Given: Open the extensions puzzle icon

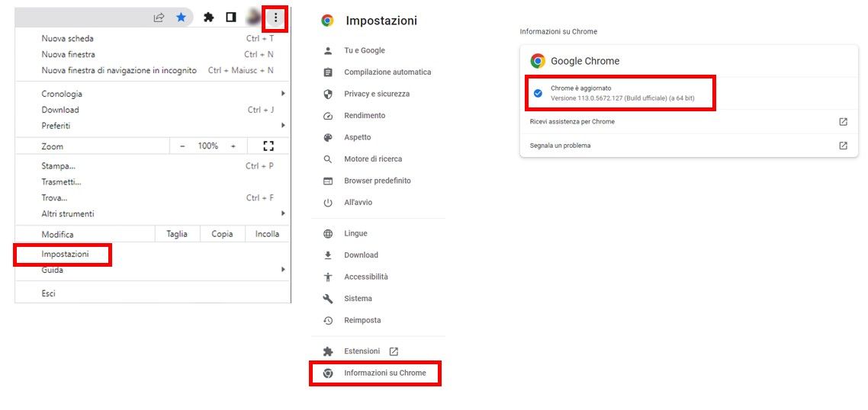Looking at the screenshot, I should tap(209, 18).
